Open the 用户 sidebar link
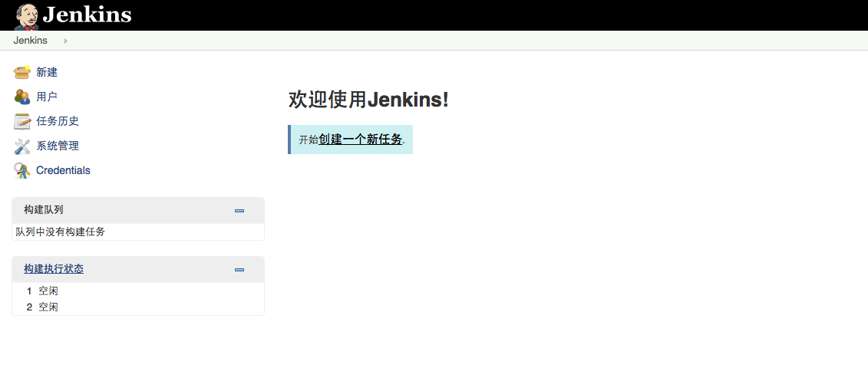Screen dimensions: 868x391 (47, 97)
